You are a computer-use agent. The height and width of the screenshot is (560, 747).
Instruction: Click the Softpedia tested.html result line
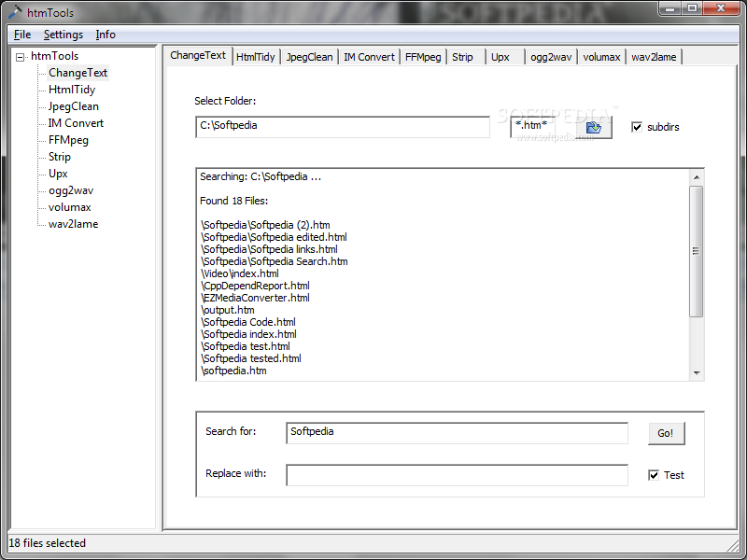(x=251, y=358)
